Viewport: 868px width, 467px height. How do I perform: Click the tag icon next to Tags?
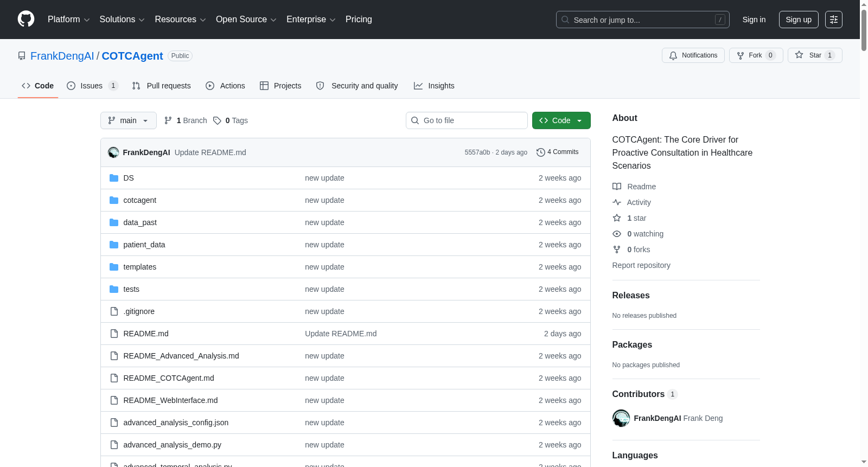pos(217,120)
